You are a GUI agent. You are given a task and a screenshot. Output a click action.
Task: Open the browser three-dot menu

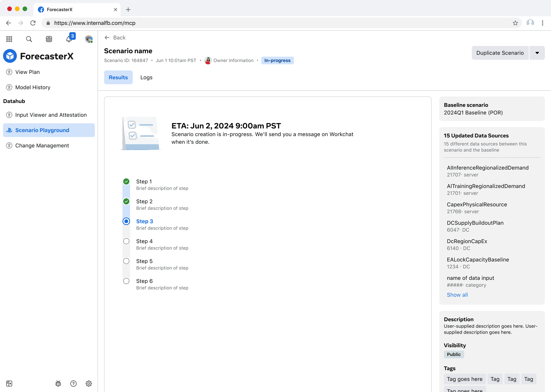tap(543, 23)
